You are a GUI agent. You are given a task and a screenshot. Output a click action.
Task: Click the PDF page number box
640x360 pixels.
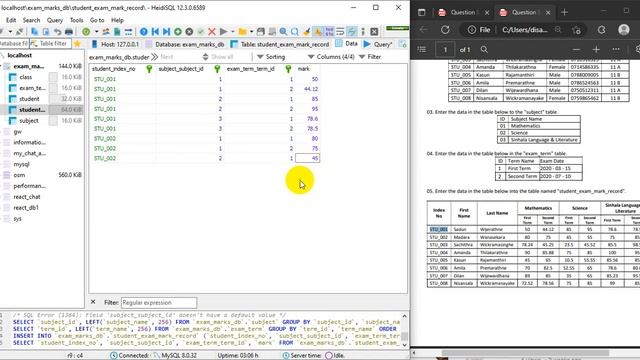445,49
